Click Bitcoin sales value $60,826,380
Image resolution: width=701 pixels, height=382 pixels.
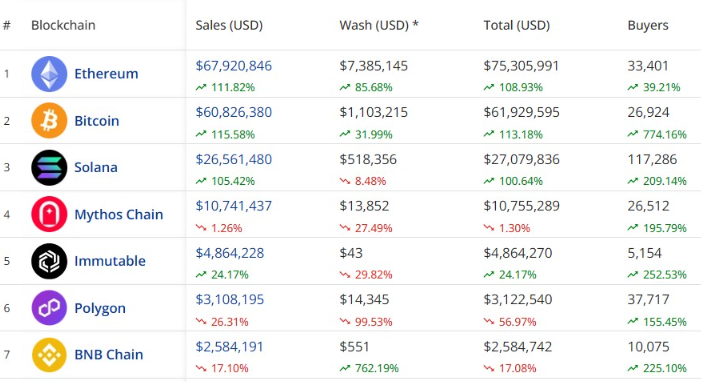[x=233, y=112]
